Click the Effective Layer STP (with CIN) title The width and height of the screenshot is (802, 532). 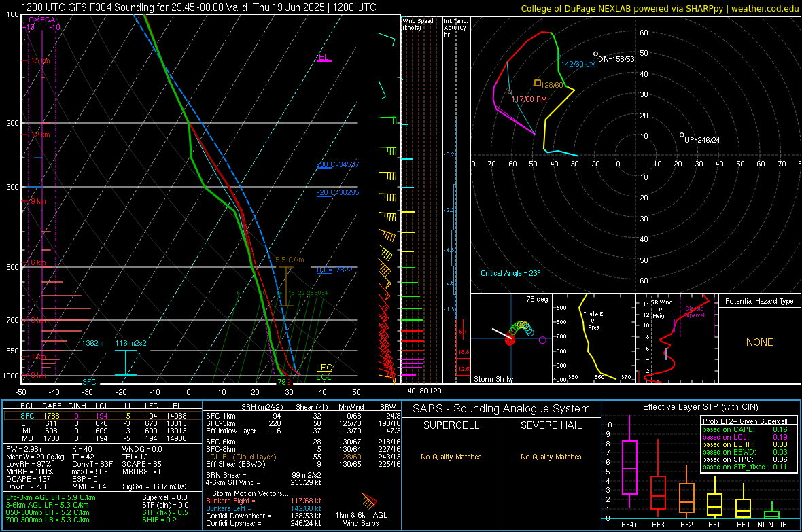[x=700, y=407]
